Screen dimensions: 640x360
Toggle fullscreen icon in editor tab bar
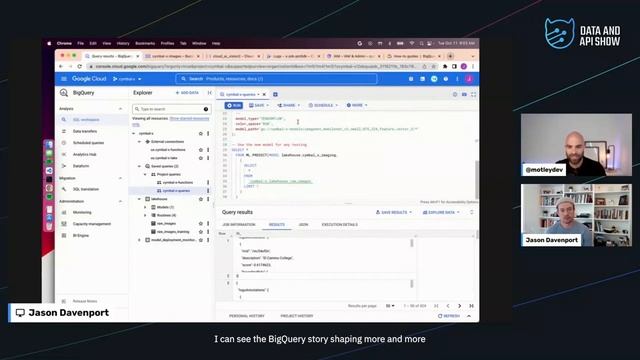click(473, 94)
